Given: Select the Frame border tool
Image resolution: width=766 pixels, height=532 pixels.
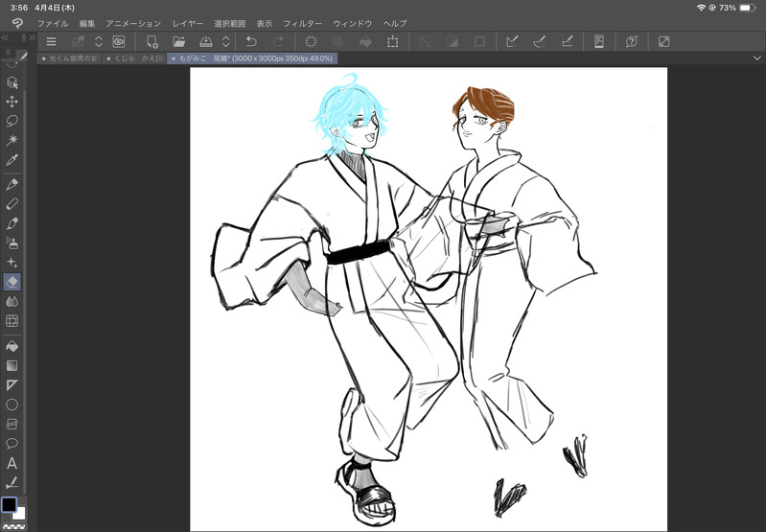Looking at the screenshot, I should pos(12,321).
